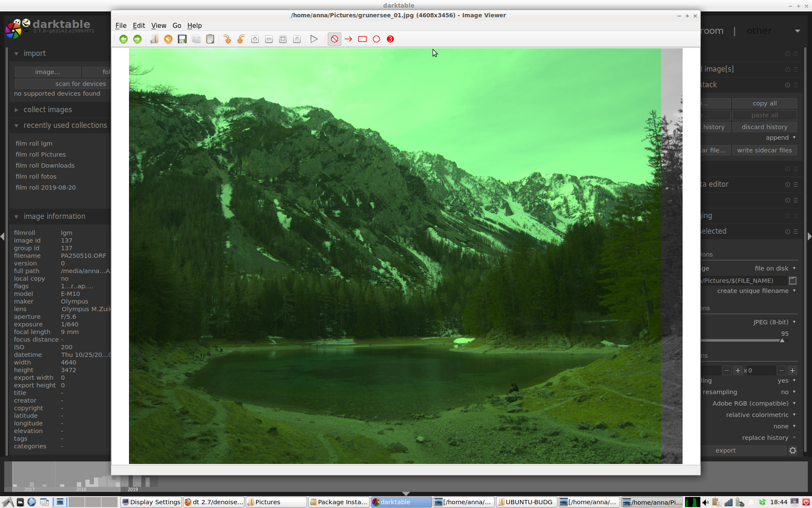Image resolution: width=812 pixels, height=508 pixels.
Task: Select the red rectangle annotation tool
Action: [362, 39]
